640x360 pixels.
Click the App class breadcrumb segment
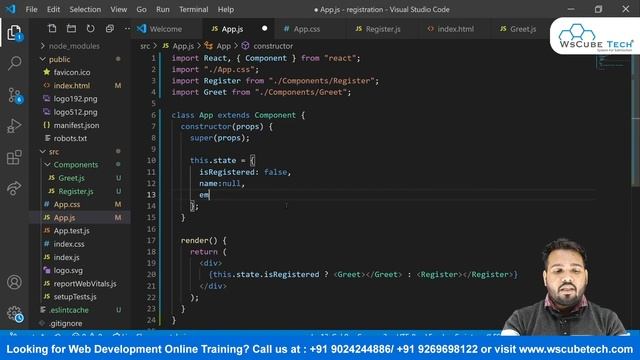tap(223, 46)
